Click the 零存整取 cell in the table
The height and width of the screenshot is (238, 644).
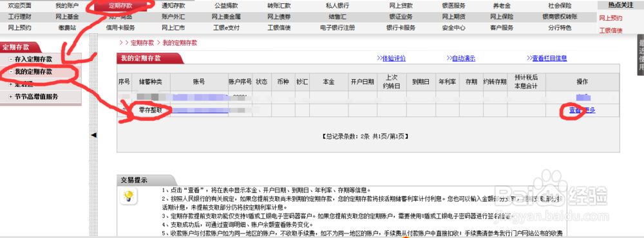pyautogui.click(x=150, y=110)
